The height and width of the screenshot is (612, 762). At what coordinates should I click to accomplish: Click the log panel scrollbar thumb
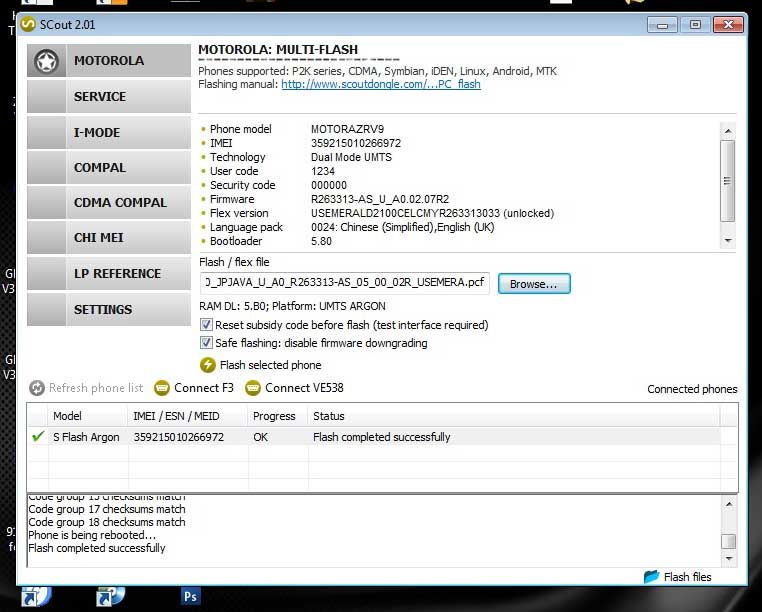point(728,541)
